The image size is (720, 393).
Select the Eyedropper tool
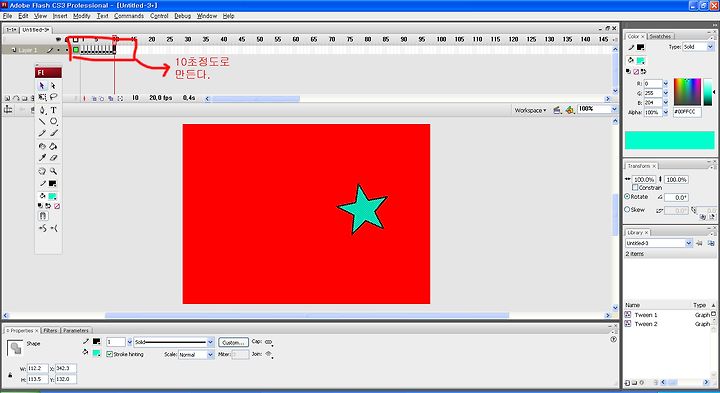click(42, 158)
